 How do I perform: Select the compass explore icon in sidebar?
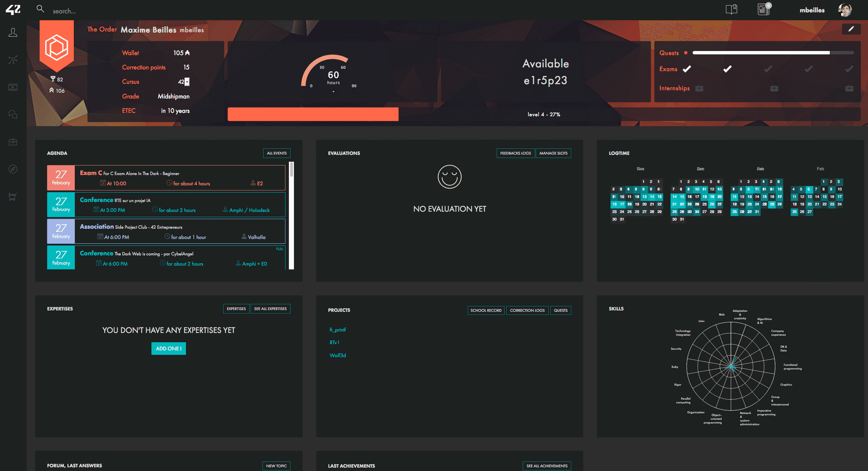[13, 169]
